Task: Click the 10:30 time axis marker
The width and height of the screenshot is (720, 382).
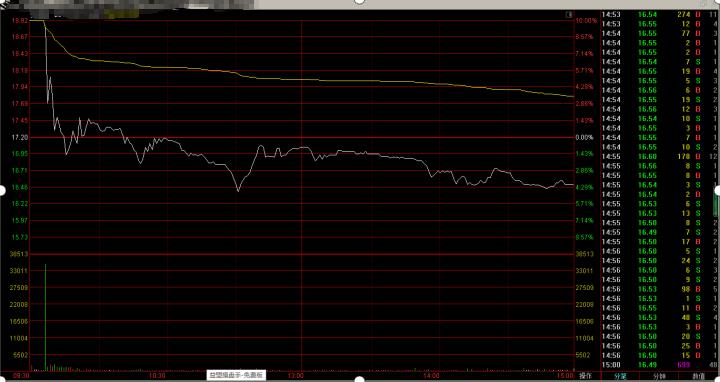Action: [x=158, y=376]
